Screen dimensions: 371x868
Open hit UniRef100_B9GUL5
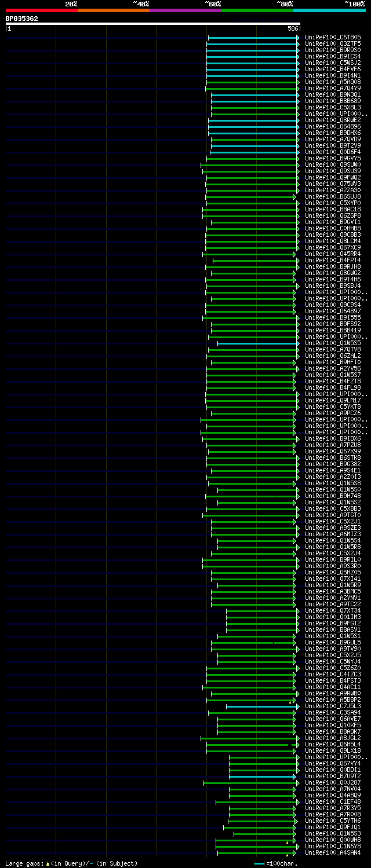(333, 643)
